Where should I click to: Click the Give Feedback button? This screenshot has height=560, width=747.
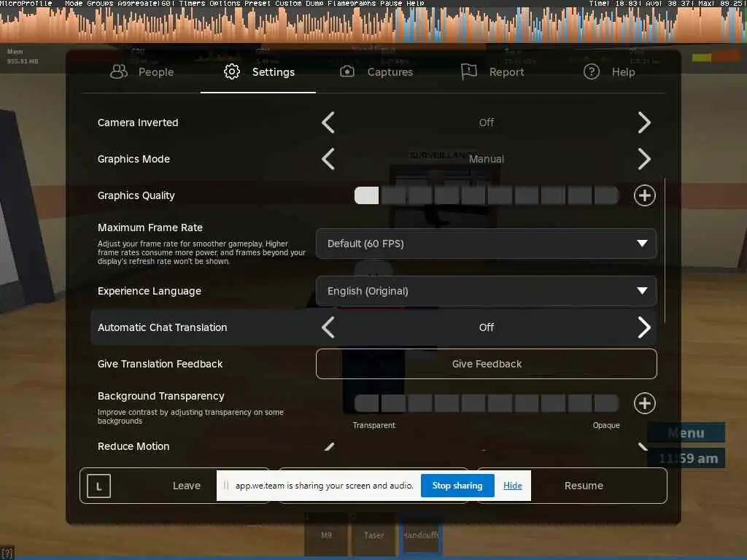(x=487, y=364)
